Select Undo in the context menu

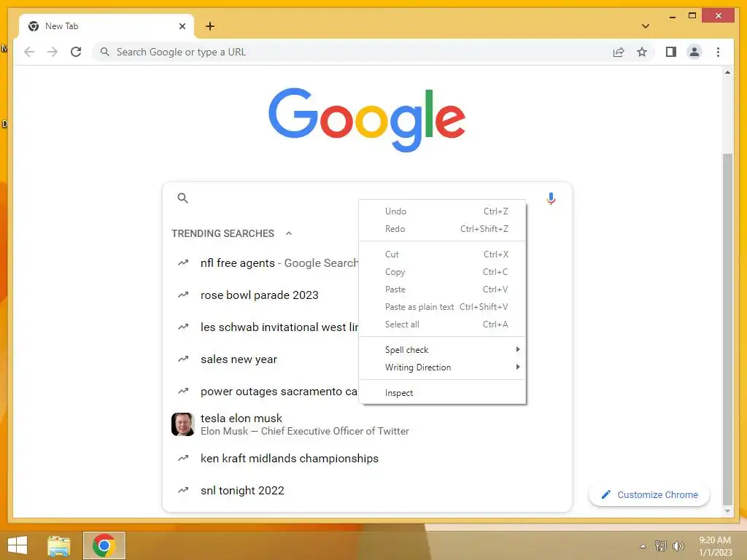coord(442,211)
